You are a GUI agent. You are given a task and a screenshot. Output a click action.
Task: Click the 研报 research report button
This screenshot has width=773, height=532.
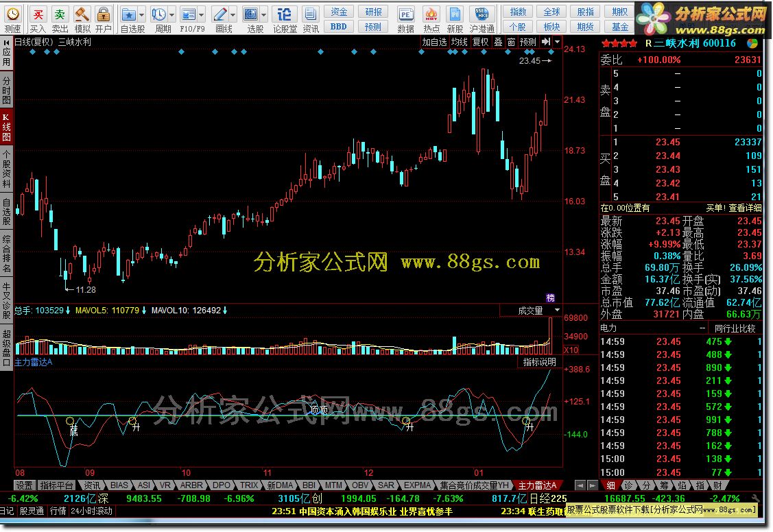click(373, 12)
